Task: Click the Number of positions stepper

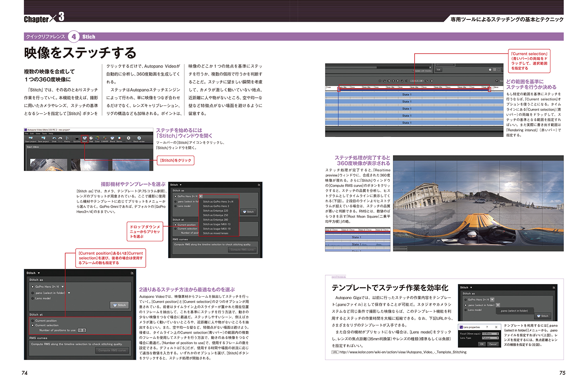Action: coord(85,330)
